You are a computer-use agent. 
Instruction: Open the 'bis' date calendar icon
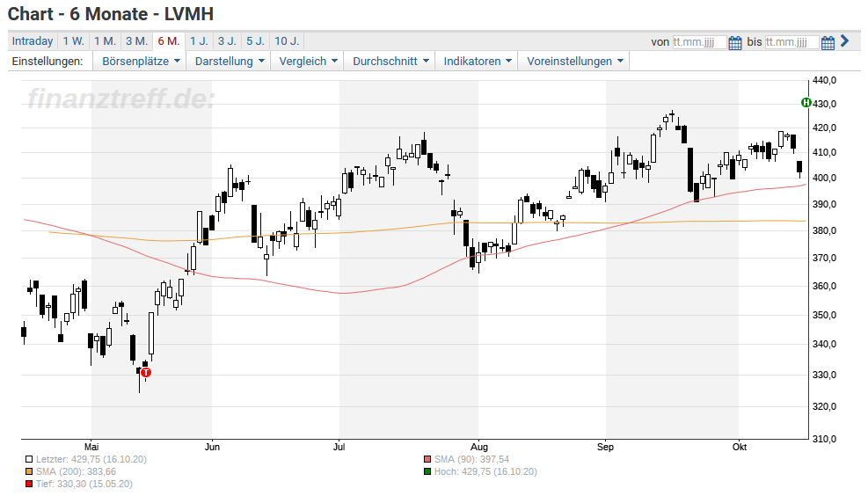coord(828,42)
